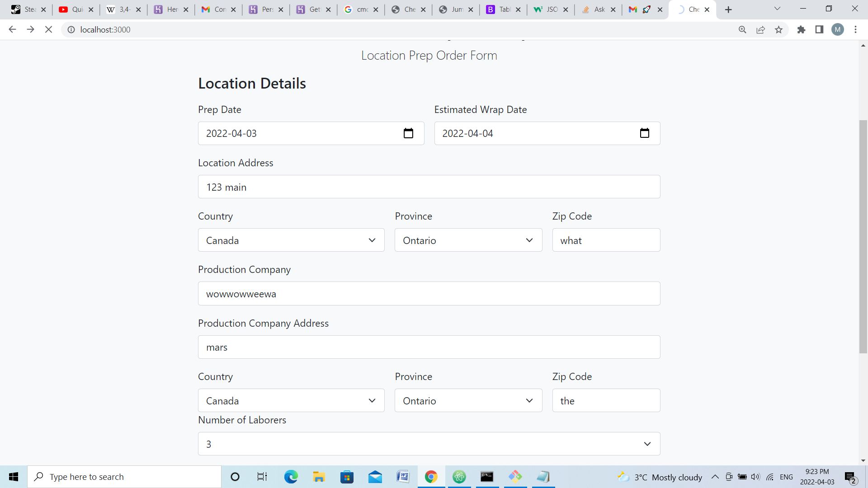This screenshot has height=488, width=868.
Task: Expand the first Country dropdown showing Canada
Action: coord(291,240)
